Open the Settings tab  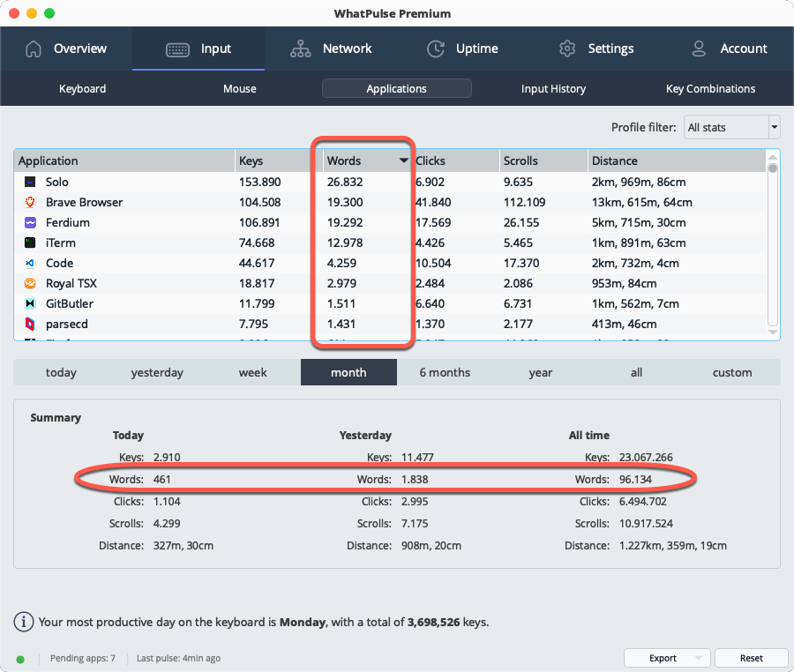[596, 49]
